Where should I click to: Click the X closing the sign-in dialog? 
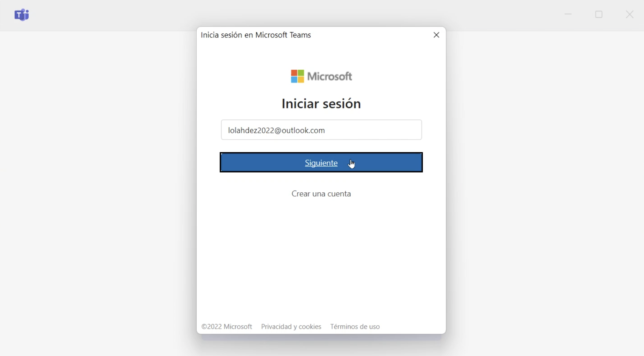coord(436,35)
